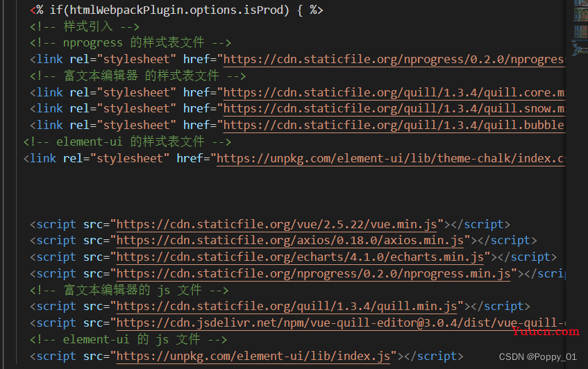Image resolution: width=588 pixels, height=369 pixels.
Task: Open the nprogress.min.js script URL
Action: pos(314,274)
